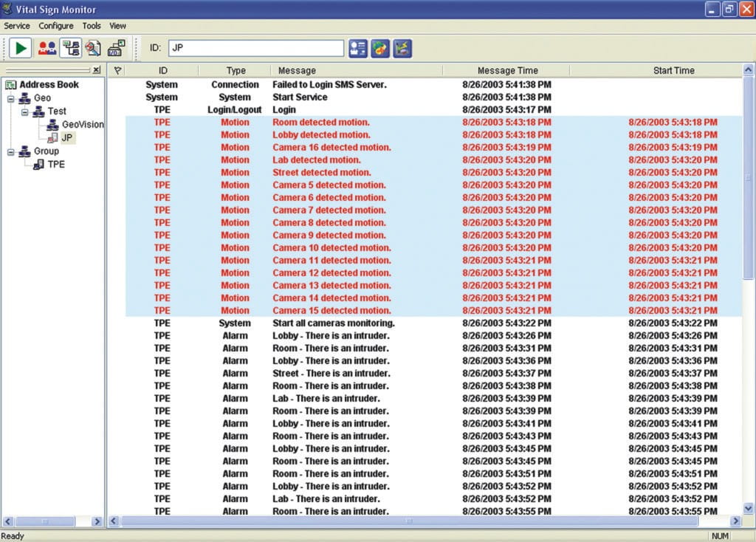Open the Configure menu
The height and width of the screenshot is (542, 756).
[56, 26]
